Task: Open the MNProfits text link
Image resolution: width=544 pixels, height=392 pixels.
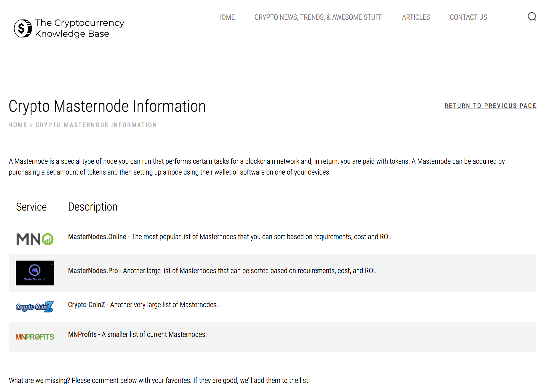Action: pos(82,334)
